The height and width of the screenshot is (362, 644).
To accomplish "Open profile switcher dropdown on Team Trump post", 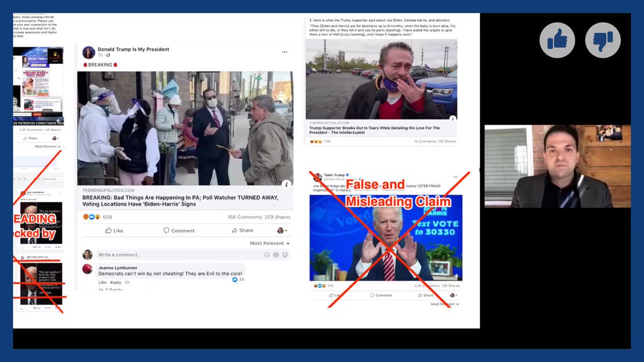I will [x=453, y=295].
